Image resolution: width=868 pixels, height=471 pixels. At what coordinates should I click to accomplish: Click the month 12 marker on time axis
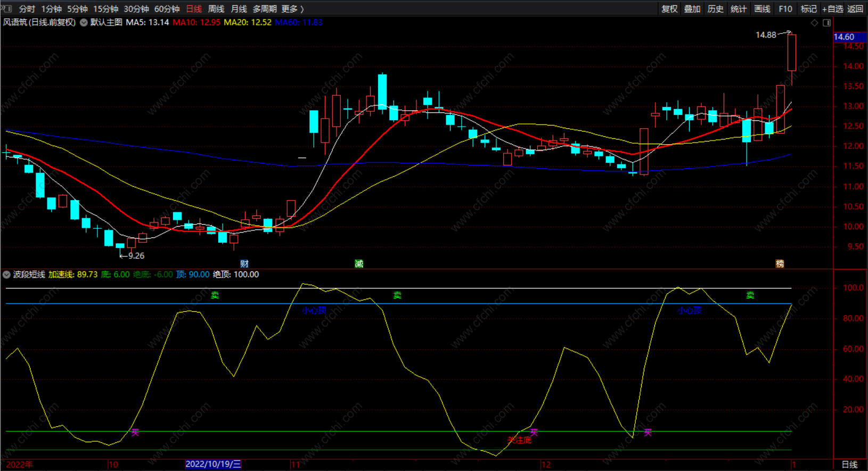coord(546,465)
